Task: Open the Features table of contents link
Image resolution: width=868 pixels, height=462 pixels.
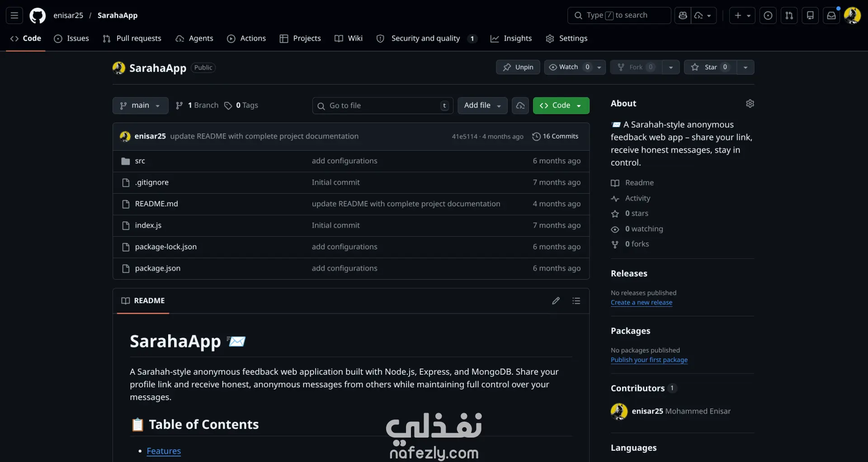Action: point(164,451)
